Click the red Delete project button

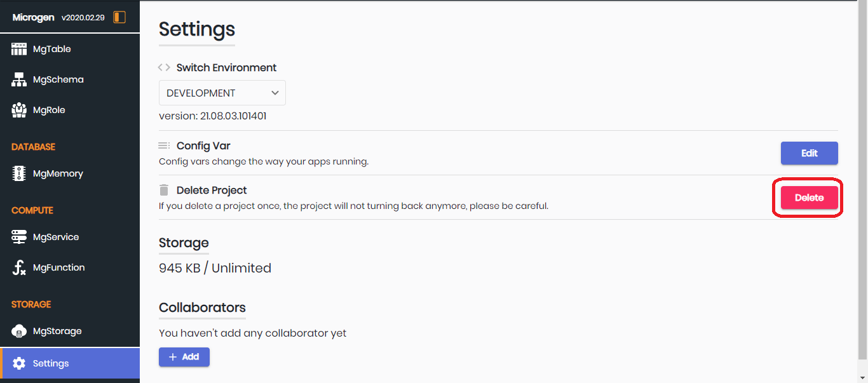coord(810,198)
